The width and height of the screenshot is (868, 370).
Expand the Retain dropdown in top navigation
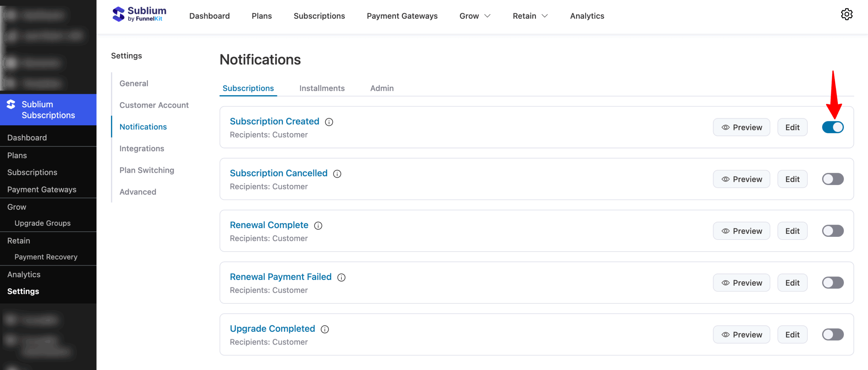530,16
